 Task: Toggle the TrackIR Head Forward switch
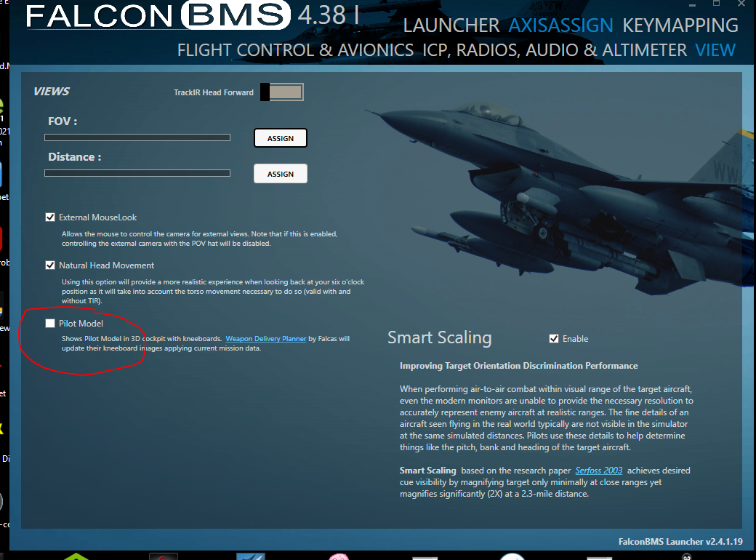click(282, 92)
